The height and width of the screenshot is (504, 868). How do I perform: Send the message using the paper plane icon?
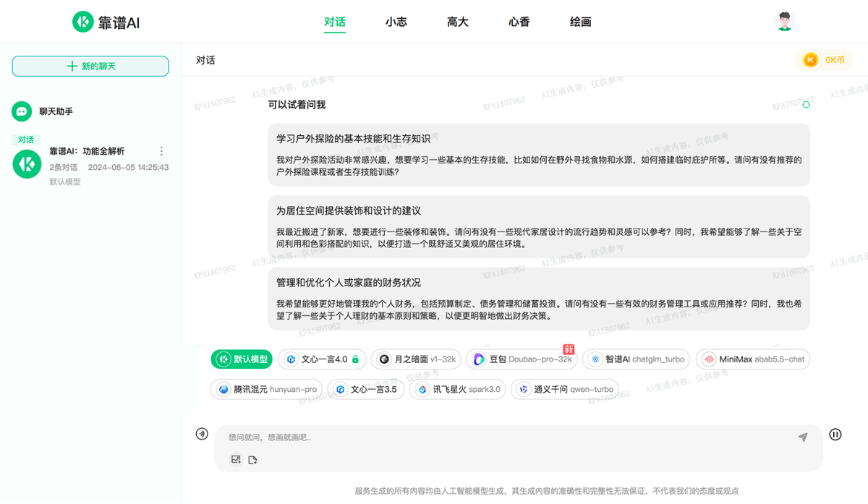(803, 437)
